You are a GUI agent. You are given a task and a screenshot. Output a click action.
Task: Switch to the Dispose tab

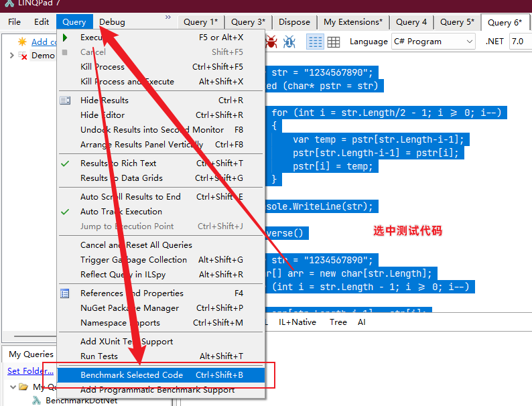point(294,22)
